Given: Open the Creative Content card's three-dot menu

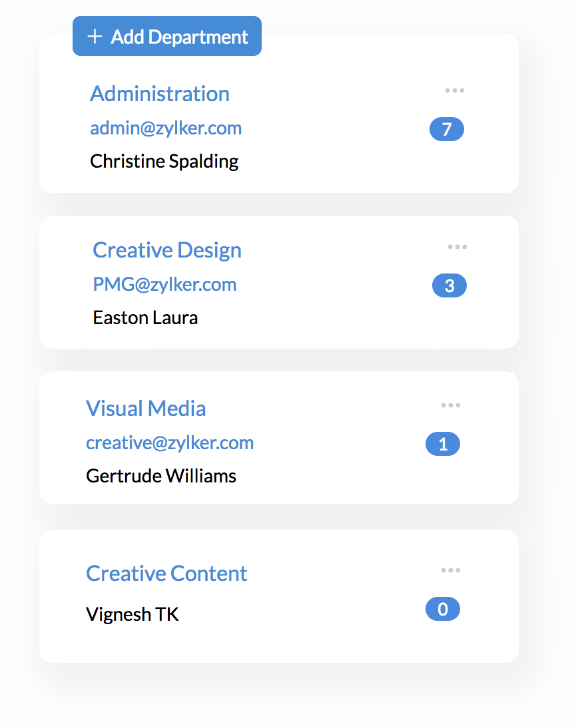Looking at the screenshot, I should click(x=451, y=570).
